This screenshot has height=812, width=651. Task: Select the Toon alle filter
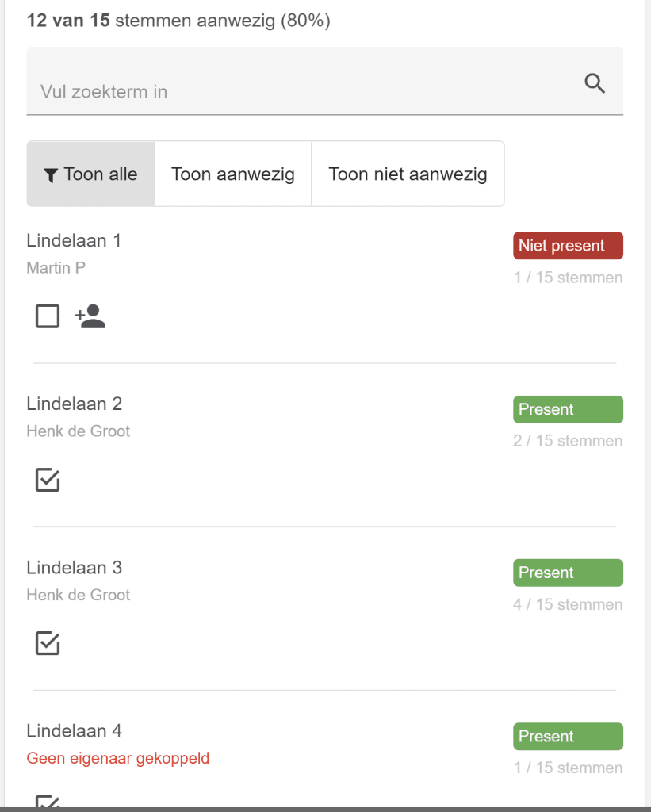click(x=91, y=174)
